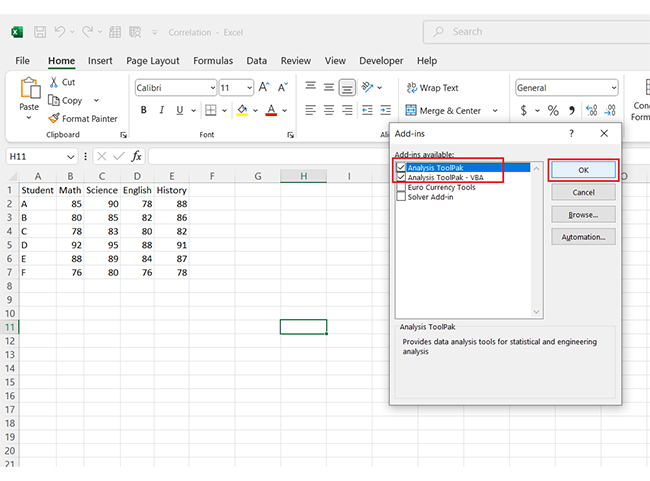Uncheck Analysis ToolPak - VBA checkbox
Screen dimensions: 650x481
(401, 177)
